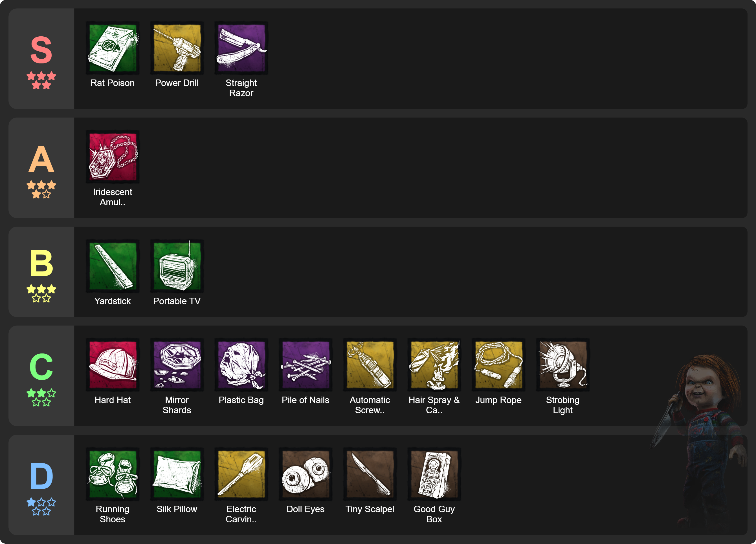Click the Rat Poison add-on icon
The image size is (756, 544).
coord(113,48)
